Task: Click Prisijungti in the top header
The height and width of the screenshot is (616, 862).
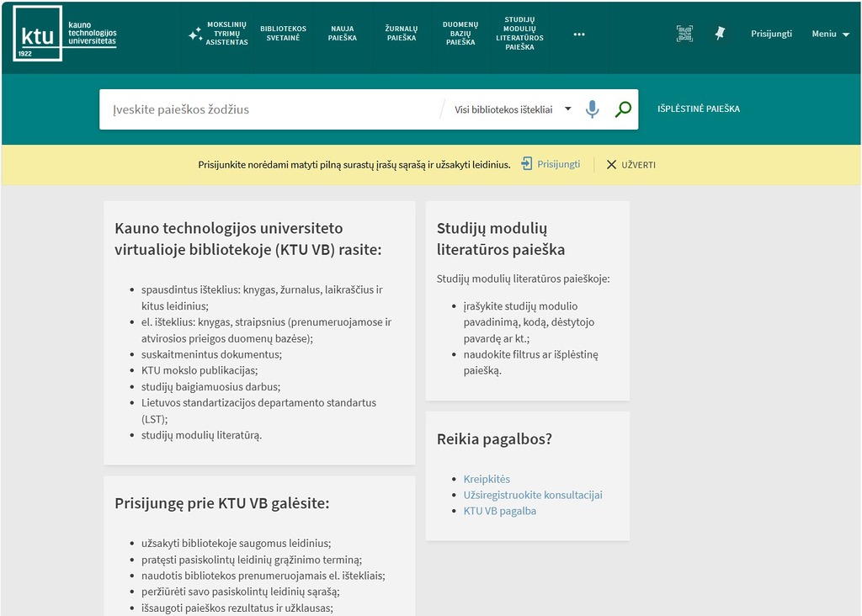Action: click(771, 34)
